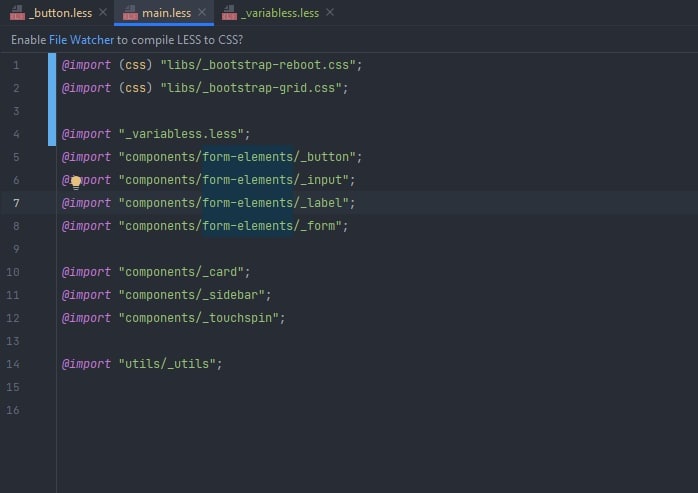Click the LESS file icon on main.less tab
Viewport: 698px width, 493px height.
tap(130, 12)
